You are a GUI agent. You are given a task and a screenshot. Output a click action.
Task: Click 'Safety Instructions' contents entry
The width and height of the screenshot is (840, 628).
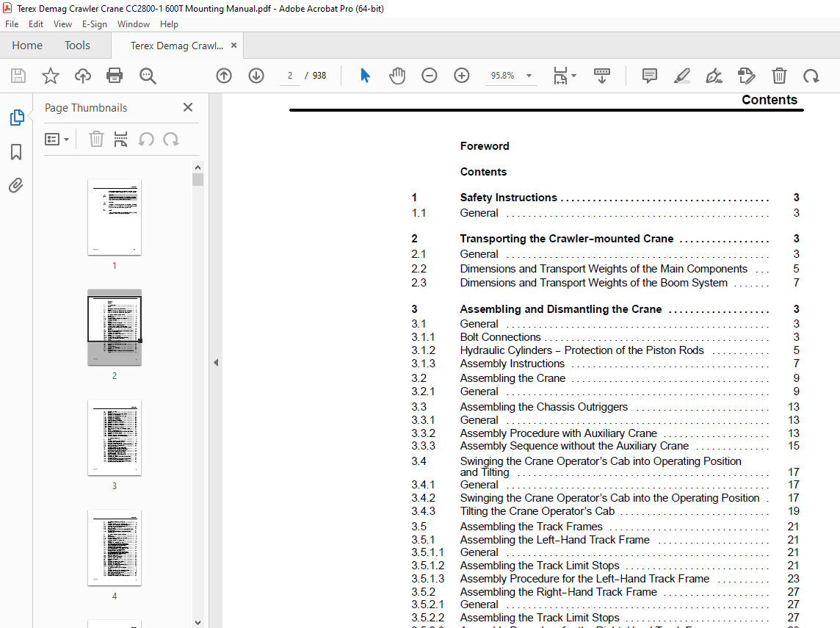coord(508,198)
